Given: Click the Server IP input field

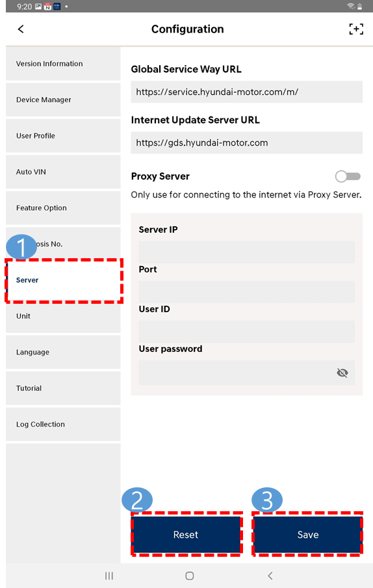Looking at the screenshot, I should tap(247, 252).
